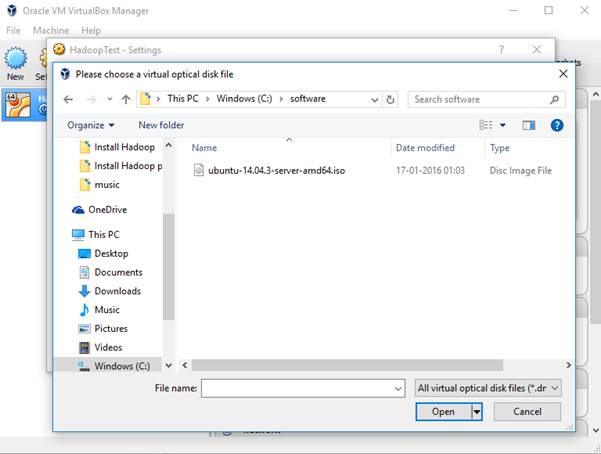This screenshot has width=601, height=454.
Task: Open Downloads in navigation pane
Action: (110, 291)
